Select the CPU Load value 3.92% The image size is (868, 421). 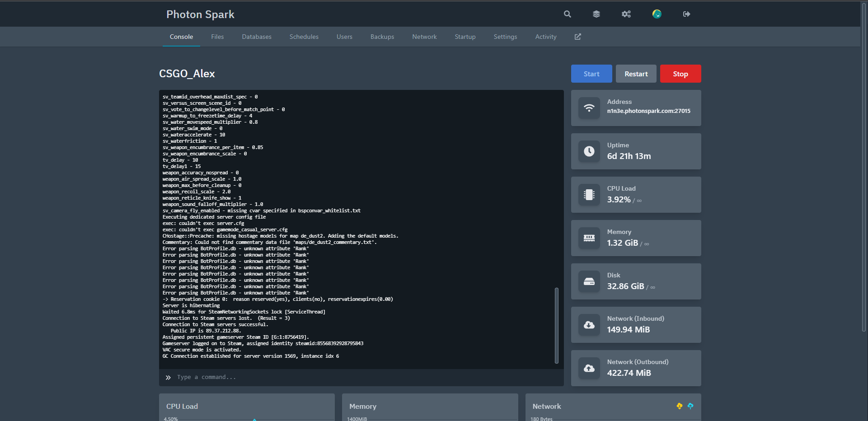(x=619, y=200)
